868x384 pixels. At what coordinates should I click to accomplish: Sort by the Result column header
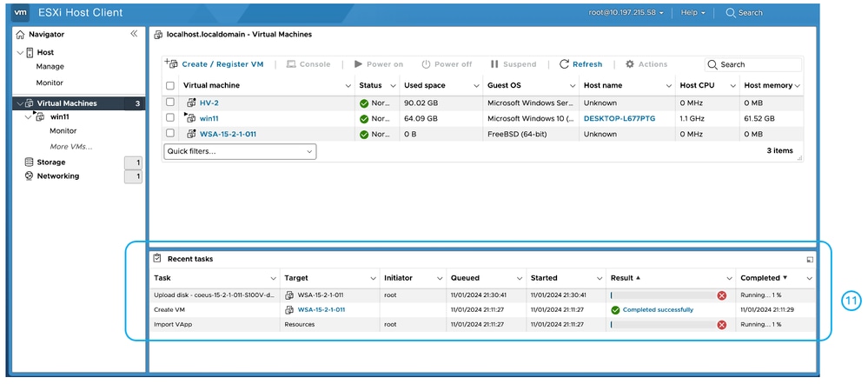tap(624, 278)
